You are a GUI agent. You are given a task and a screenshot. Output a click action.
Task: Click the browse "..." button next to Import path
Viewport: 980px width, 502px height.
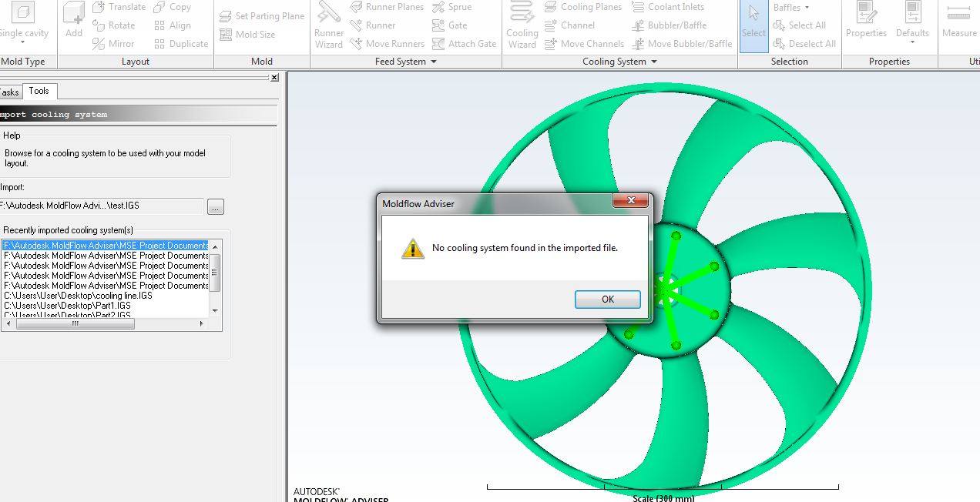215,206
